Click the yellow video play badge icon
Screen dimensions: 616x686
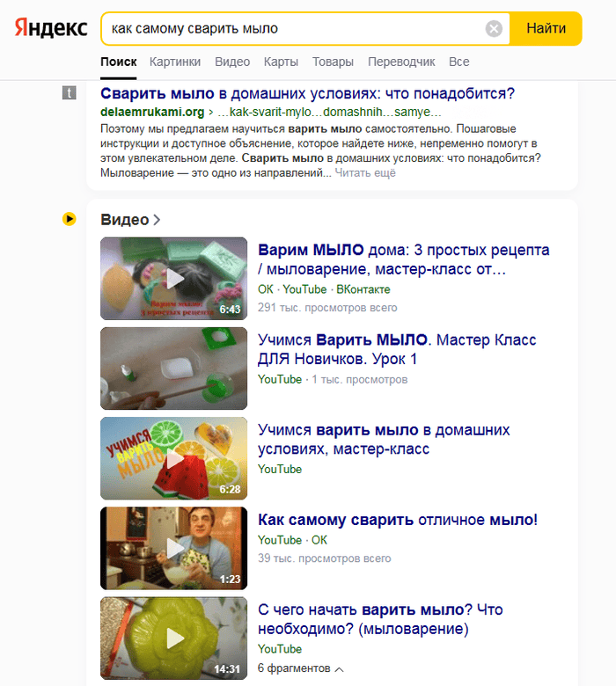click(70, 219)
